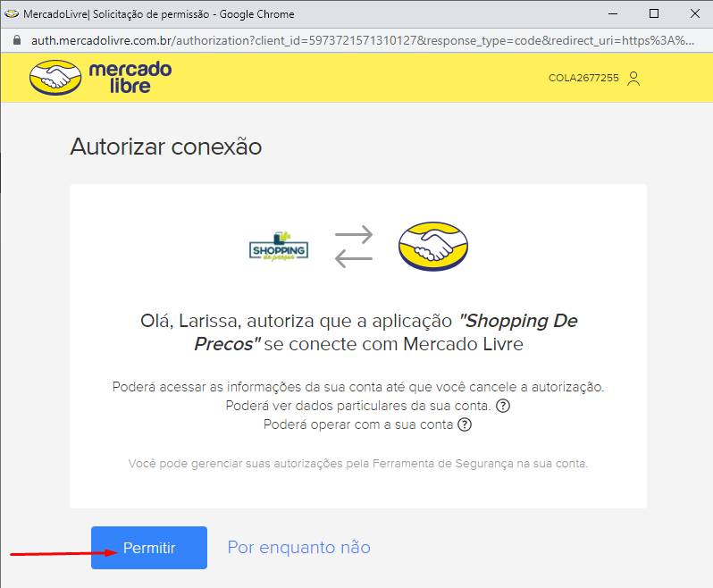
Task: Maximize the Chrome popup window
Action: pyautogui.click(x=654, y=13)
